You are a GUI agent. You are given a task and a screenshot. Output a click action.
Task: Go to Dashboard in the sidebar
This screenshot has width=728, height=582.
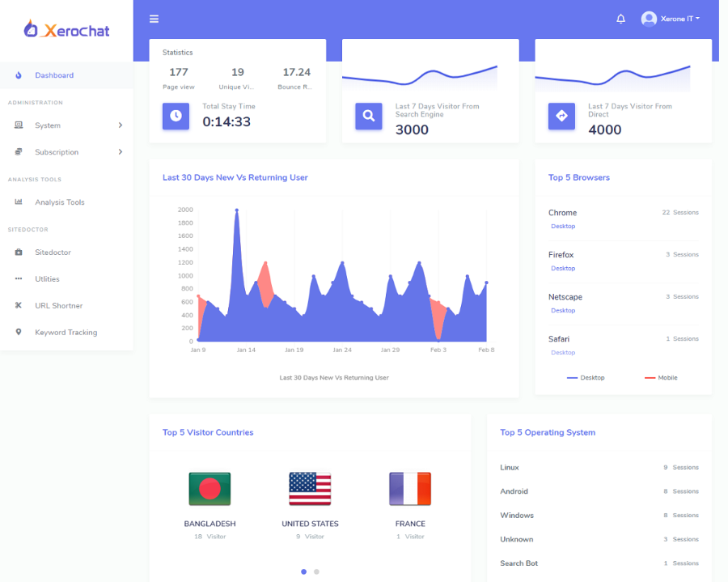[53, 75]
